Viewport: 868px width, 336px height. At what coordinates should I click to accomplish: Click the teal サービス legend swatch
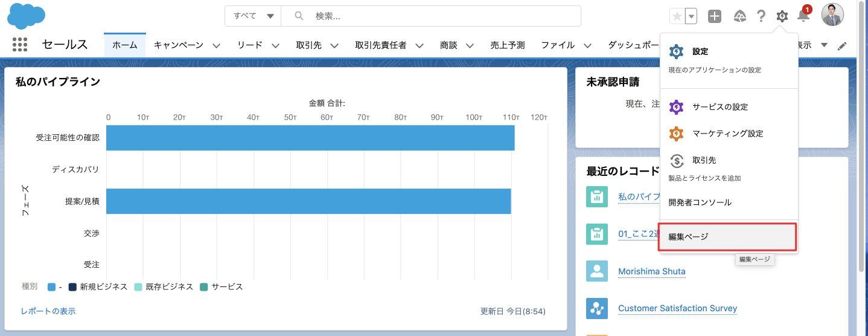click(x=203, y=287)
